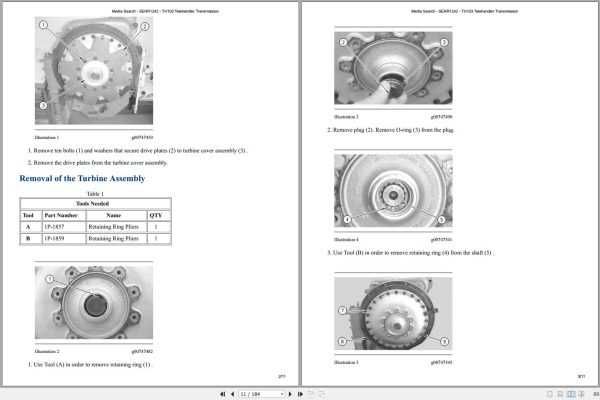Click step 'Remove ten bolts (1) and washers'
Viewport: 600px width, 400px height.
(138, 151)
